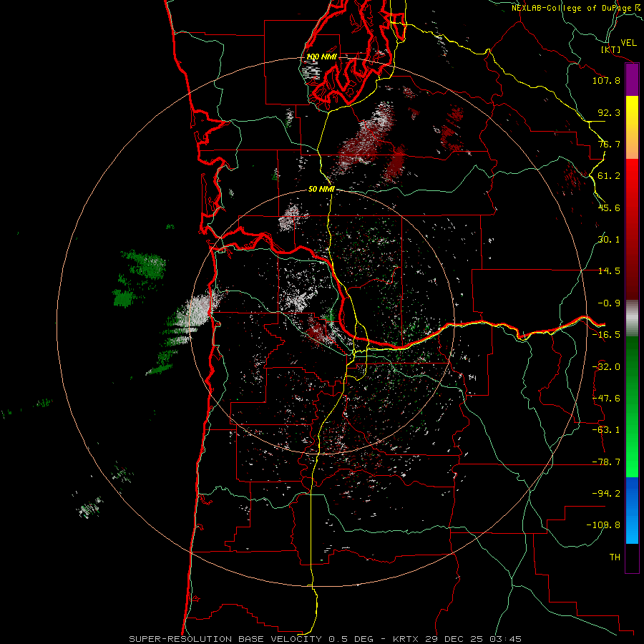
Task: Click the purple segment of the velocity color bar
Action: click(632, 79)
